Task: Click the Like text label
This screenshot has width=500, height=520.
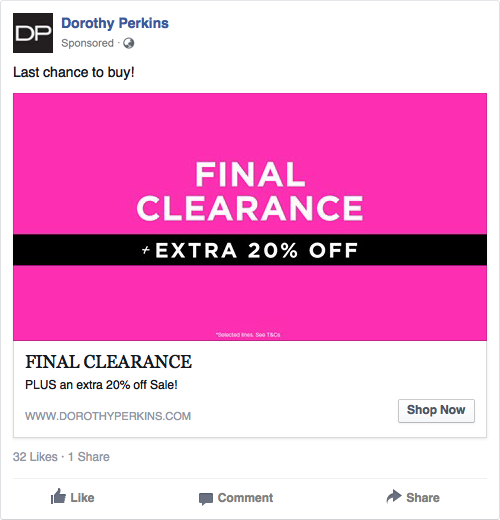Action: [82, 498]
